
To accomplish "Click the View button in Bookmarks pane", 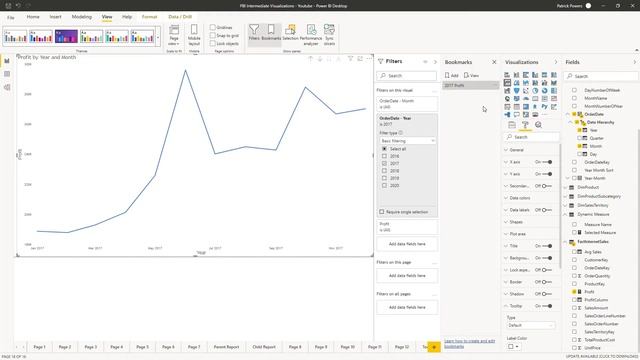I will (x=471, y=76).
